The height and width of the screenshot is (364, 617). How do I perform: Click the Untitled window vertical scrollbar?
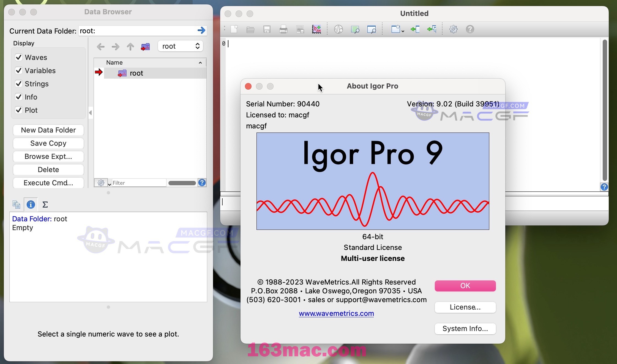pyautogui.click(x=605, y=110)
